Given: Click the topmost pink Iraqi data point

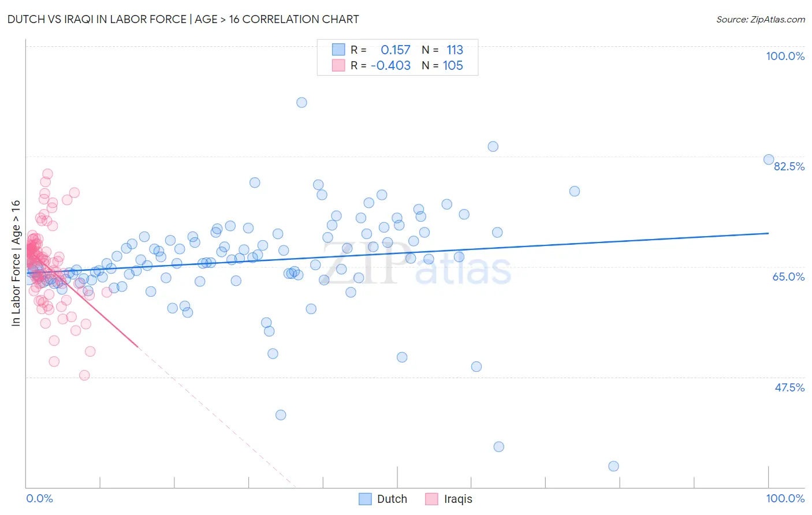Looking at the screenshot, I should tap(47, 174).
